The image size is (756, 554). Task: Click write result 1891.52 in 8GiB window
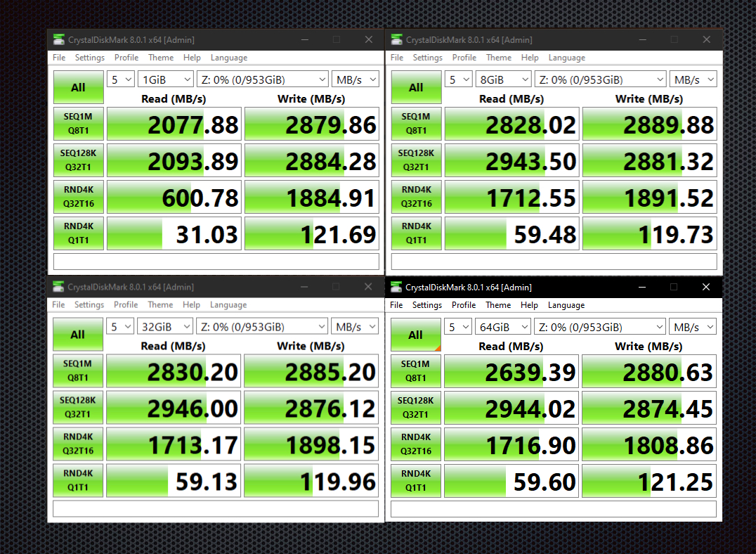(x=650, y=198)
